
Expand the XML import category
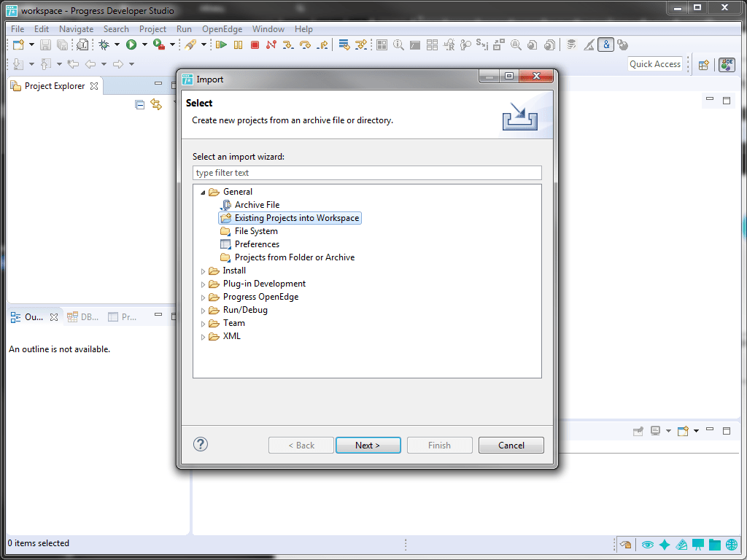tap(203, 337)
